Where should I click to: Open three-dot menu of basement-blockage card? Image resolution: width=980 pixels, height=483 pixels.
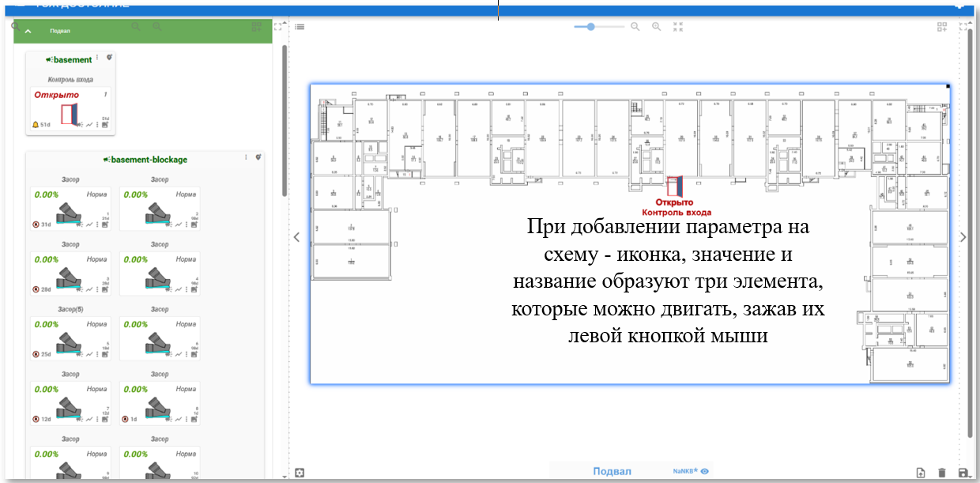click(246, 157)
